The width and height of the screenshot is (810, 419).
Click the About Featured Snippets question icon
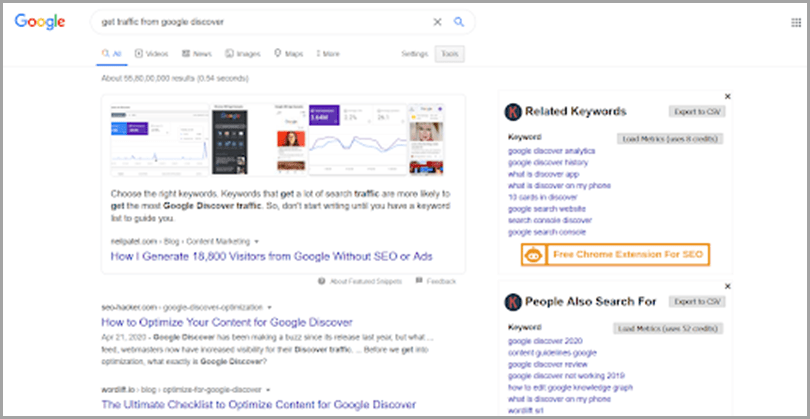coord(322,281)
